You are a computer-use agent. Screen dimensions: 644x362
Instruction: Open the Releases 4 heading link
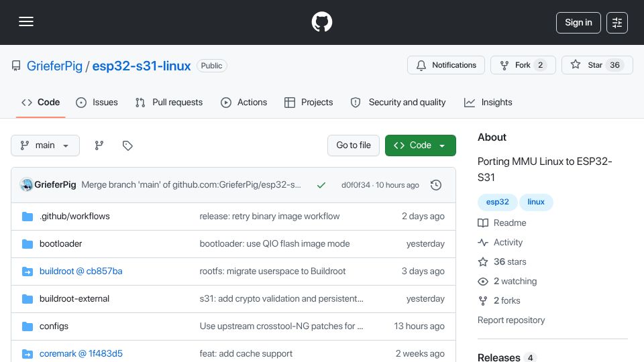tap(507, 357)
